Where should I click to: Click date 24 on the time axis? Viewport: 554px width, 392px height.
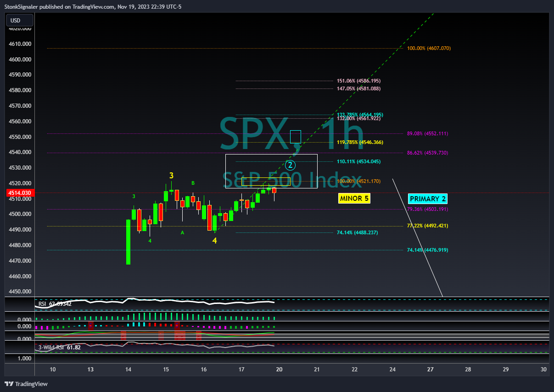click(x=392, y=370)
